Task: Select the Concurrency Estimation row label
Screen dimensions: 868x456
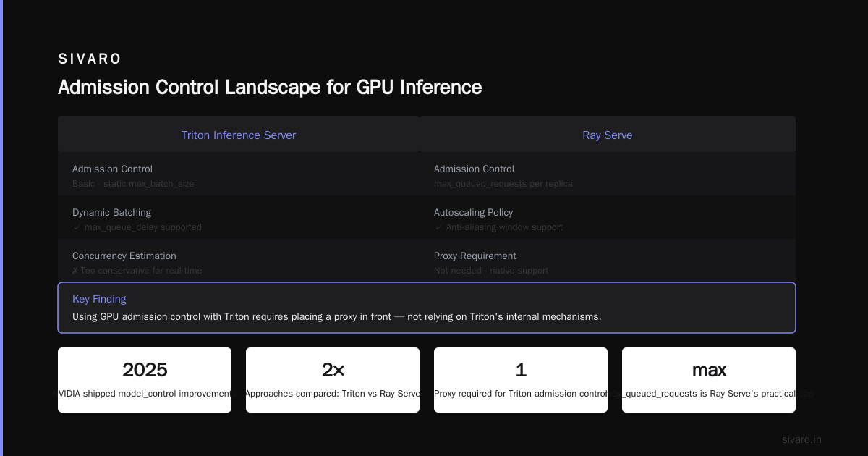Action: click(x=124, y=256)
